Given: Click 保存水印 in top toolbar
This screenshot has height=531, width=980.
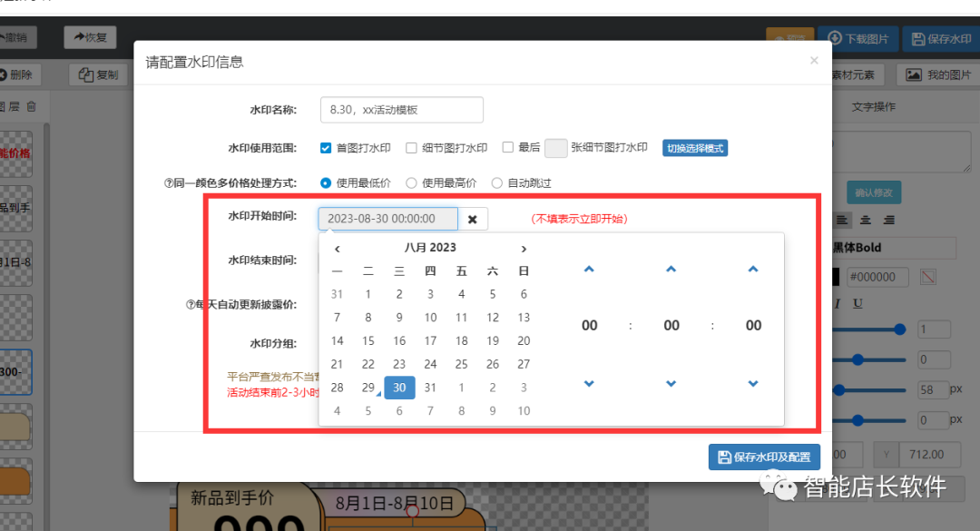Looking at the screenshot, I should coord(941,39).
